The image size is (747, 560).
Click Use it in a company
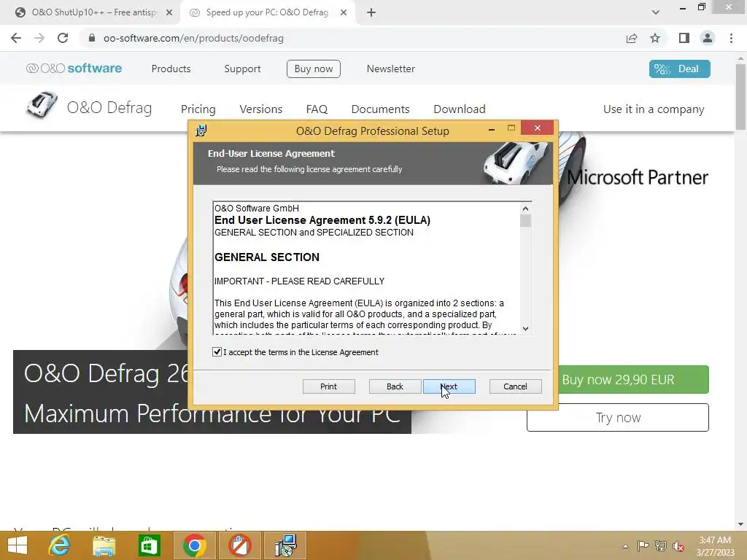tap(654, 109)
